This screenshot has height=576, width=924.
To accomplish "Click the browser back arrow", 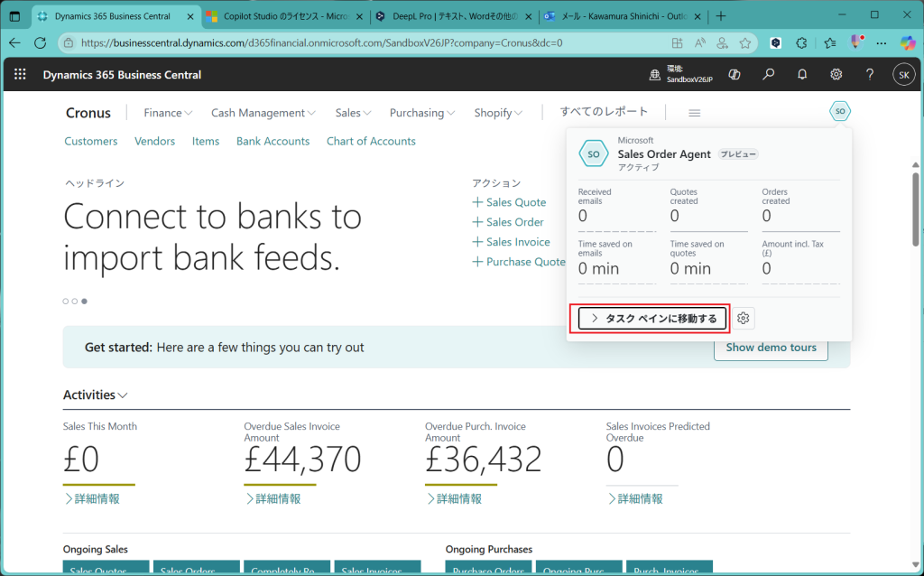I will [x=14, y=42].
